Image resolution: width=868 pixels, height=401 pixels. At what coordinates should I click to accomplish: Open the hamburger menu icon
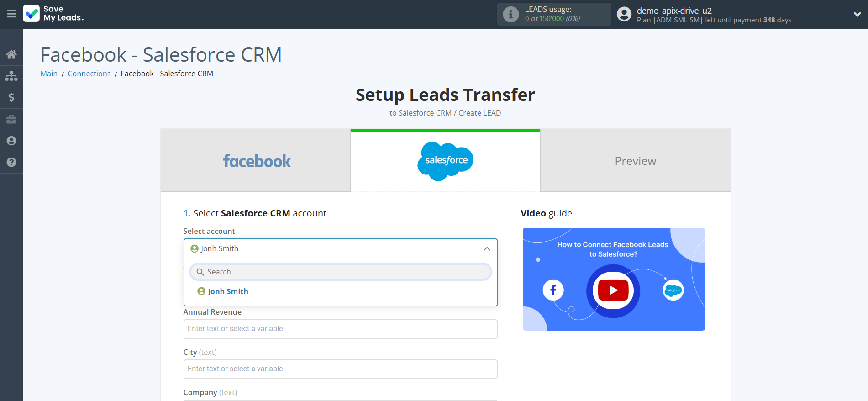tap(11, 14)
